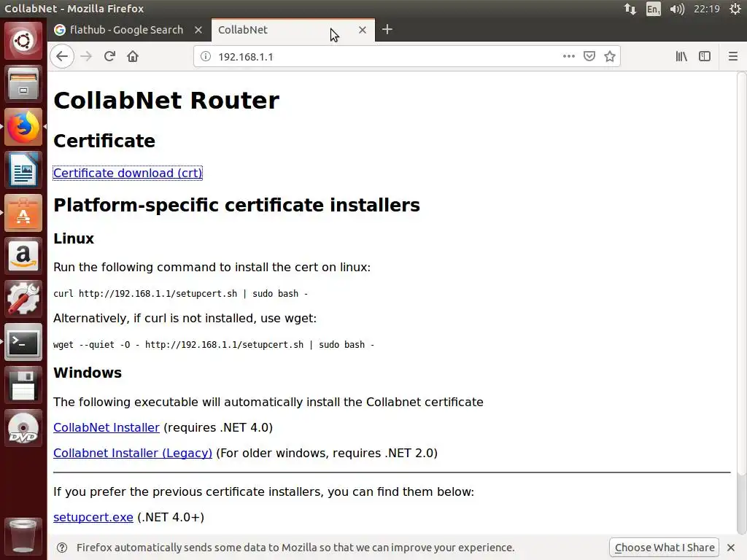Screen dimensions: 747x560
Task: Download setupcert.exe link
Action: click(93, 517)
